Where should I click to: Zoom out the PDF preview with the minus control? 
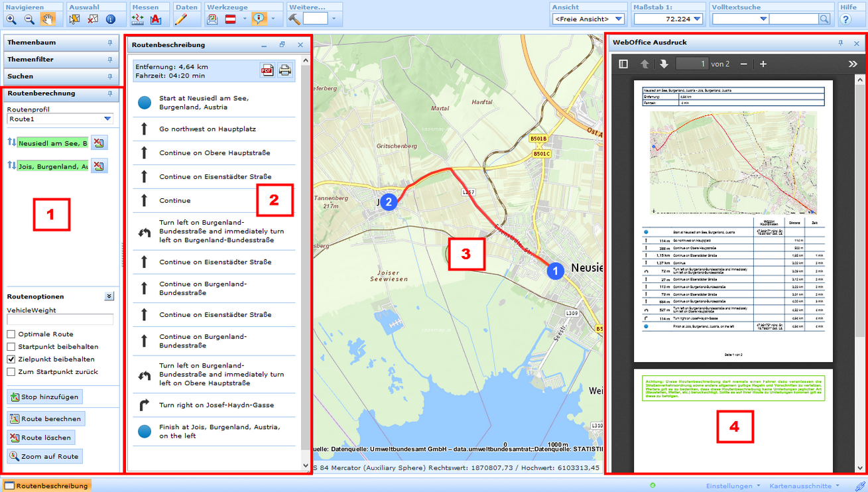tap(744, 64)
